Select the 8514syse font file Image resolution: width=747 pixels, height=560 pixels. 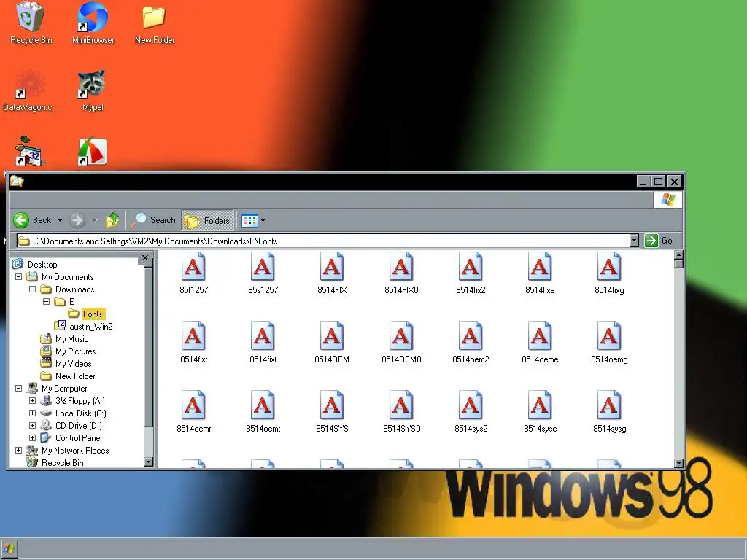pos(540,411)
